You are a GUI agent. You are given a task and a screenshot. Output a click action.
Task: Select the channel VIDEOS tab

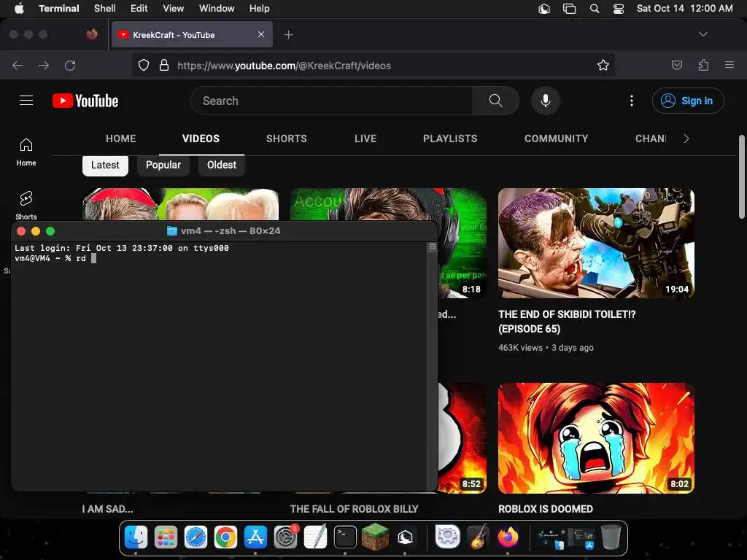click(201, 139)
